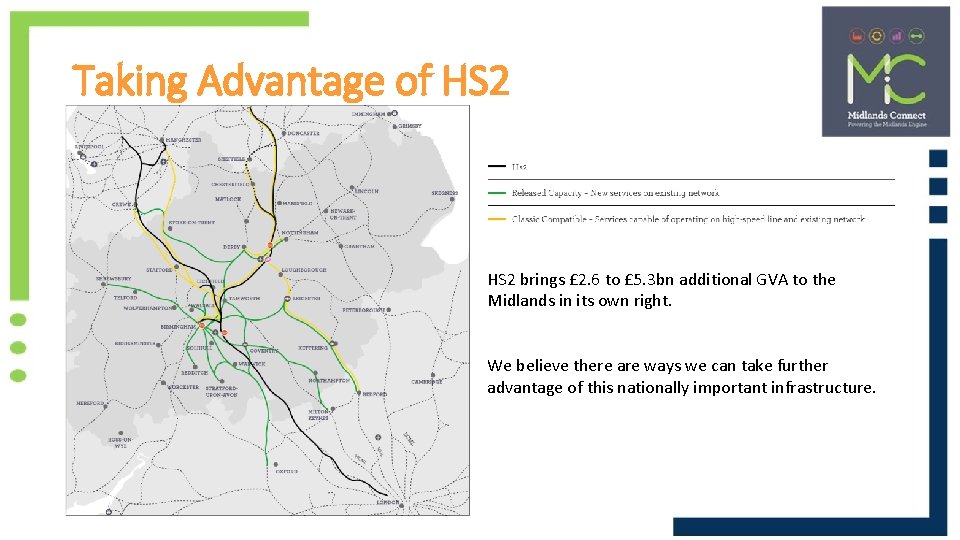
Task: Click the Bedford label on the map
Action: click(375, 394)
